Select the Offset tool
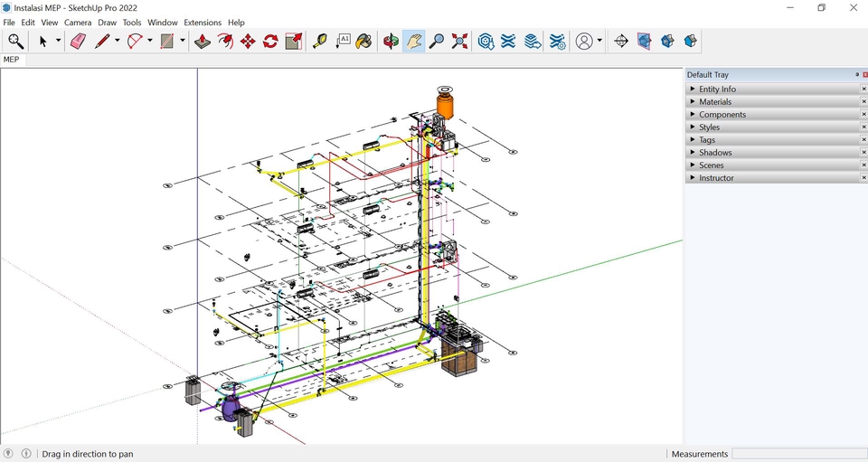Screen dimensions: 868x462 [x=225, y=41]
